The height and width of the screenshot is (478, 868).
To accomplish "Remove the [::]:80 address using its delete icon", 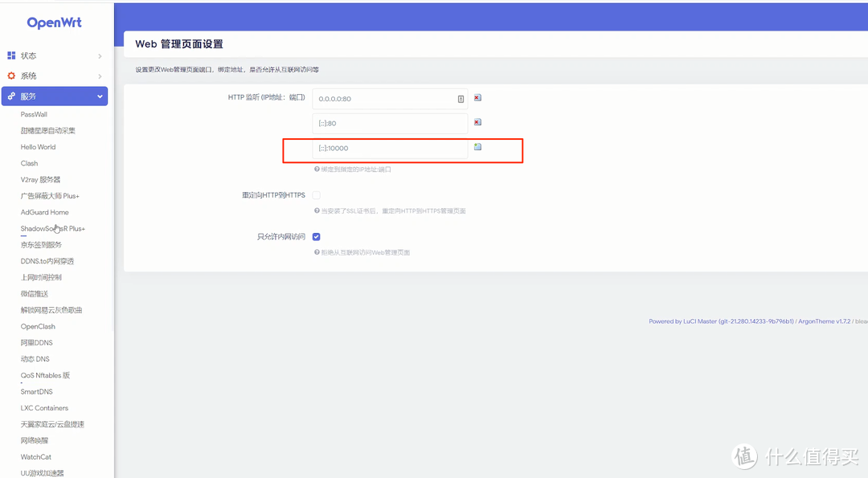I will [x=477, y=122].
